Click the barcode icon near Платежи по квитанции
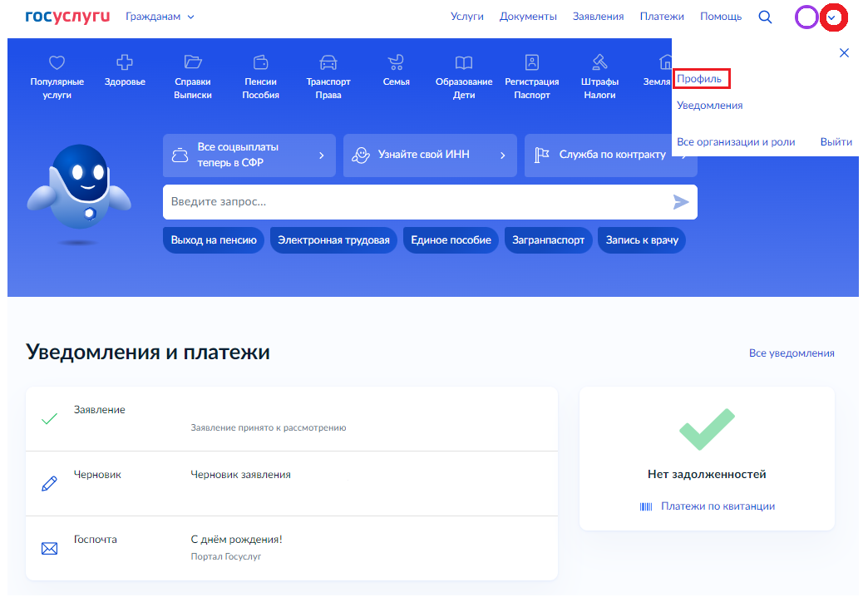 pos(646,506)
